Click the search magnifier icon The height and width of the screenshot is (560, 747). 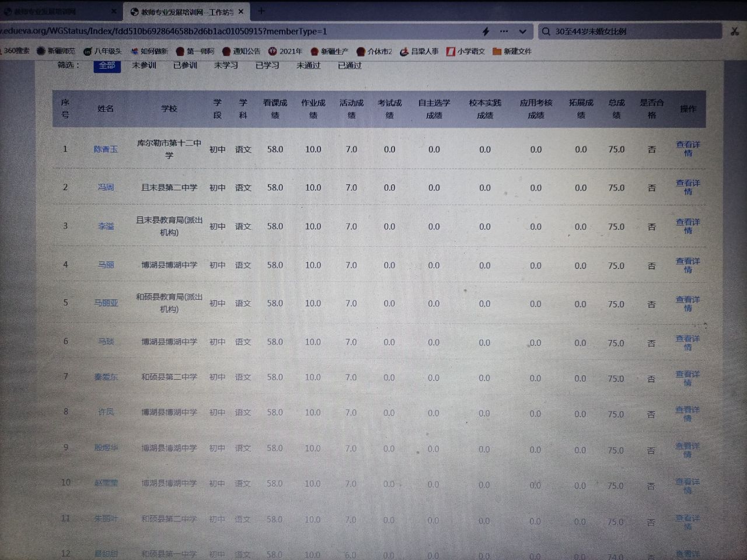point(546,32)
